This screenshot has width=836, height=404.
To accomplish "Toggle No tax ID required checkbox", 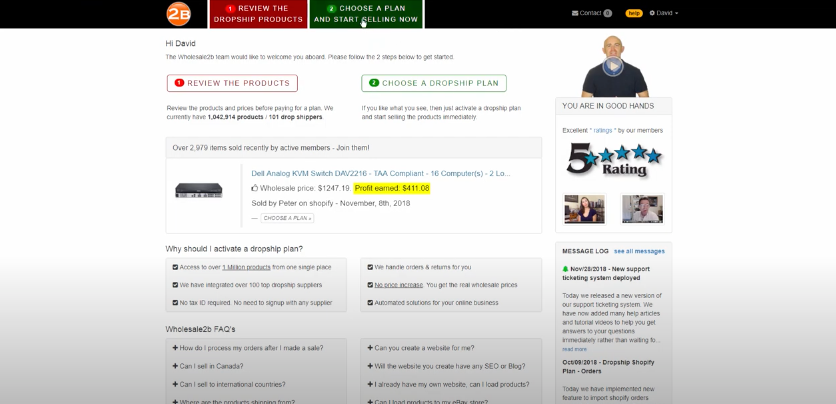I will point(175,303).
